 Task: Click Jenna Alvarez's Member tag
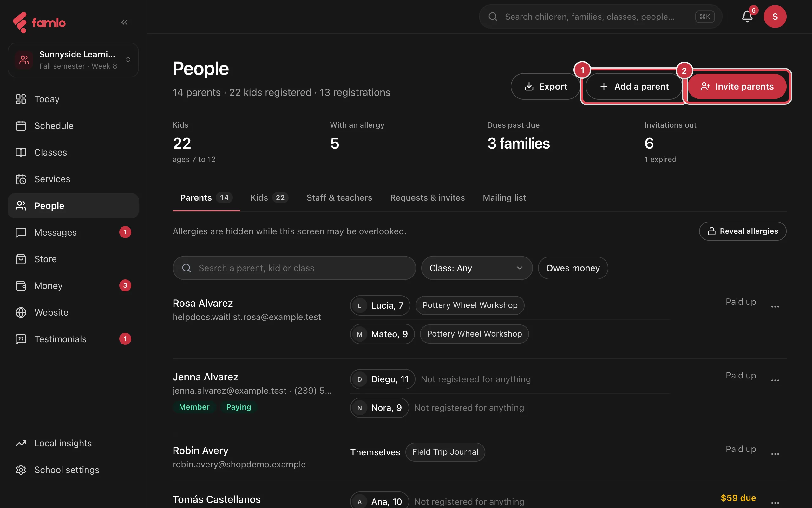pyautogui.click(x=194, y=407)
